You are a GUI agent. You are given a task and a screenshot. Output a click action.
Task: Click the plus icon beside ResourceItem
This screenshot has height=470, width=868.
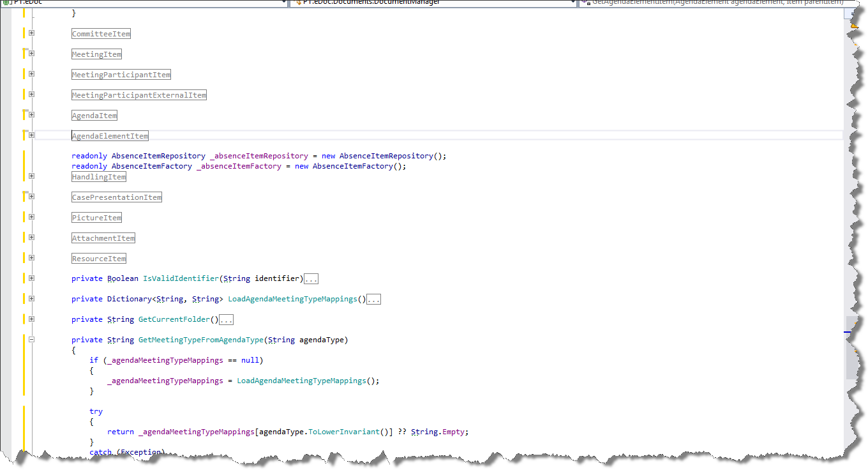click(x=31, y=258)
